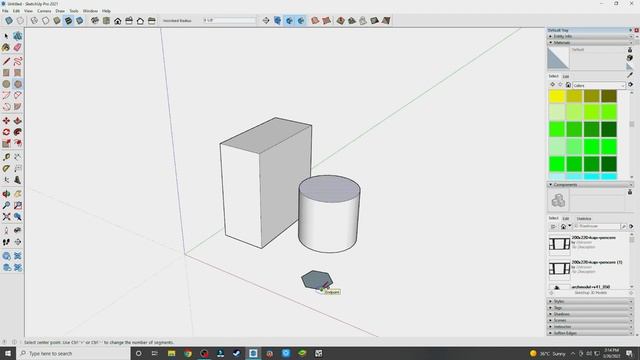Switch to Components Statistics tab
Viewport: 640px width, 360px height.
pyautogui.click(x=584, y=219)
